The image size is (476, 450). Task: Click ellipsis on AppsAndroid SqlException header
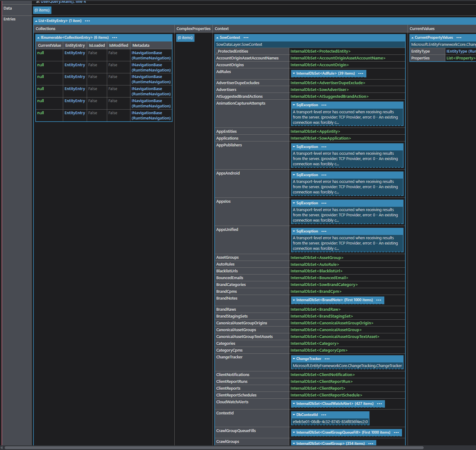(324, 175)
